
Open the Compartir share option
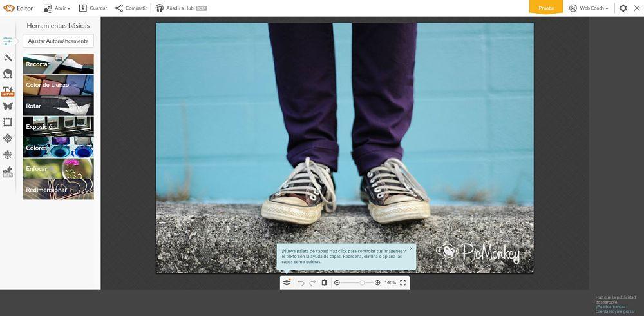[131, 8]
